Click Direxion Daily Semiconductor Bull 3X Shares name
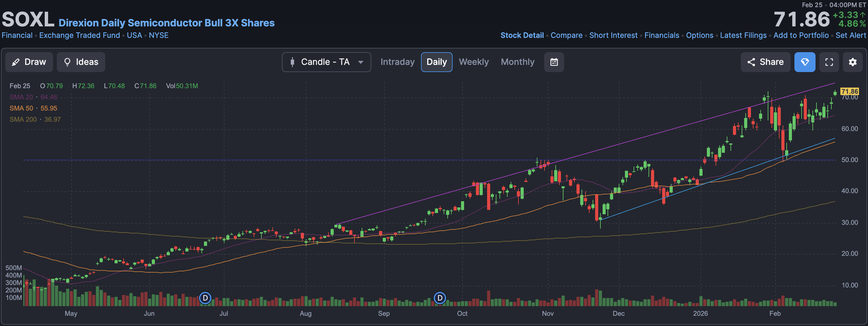Image resolution: width=868 pixels, height=326 pixels. (x=166, y=23)
